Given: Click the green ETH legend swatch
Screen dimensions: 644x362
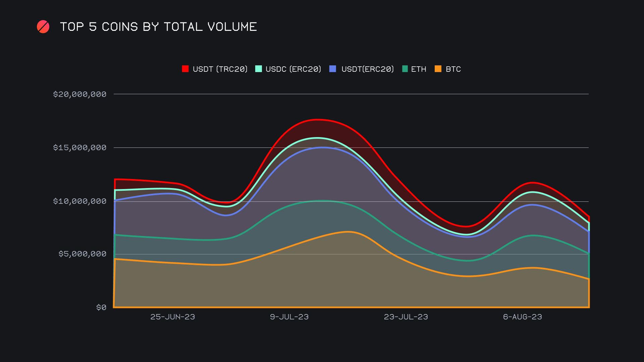Looking at the screenshot, I should [x=405, y=69].
